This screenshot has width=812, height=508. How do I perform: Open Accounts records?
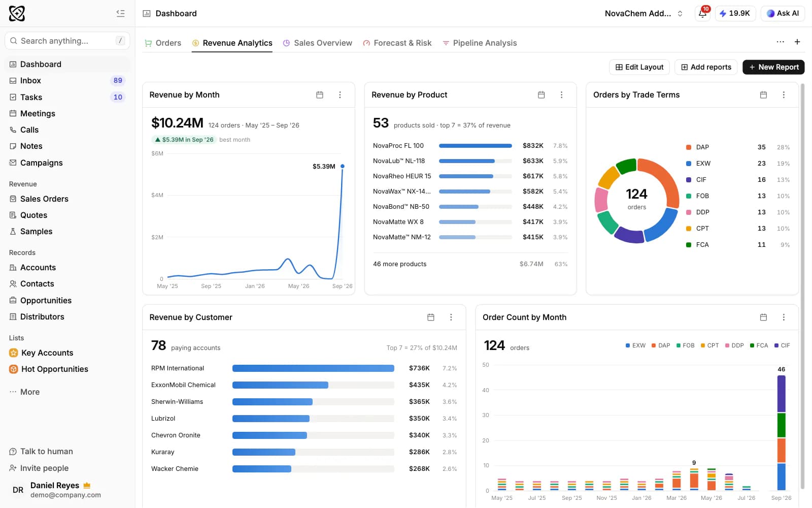[x=67, y=267]
